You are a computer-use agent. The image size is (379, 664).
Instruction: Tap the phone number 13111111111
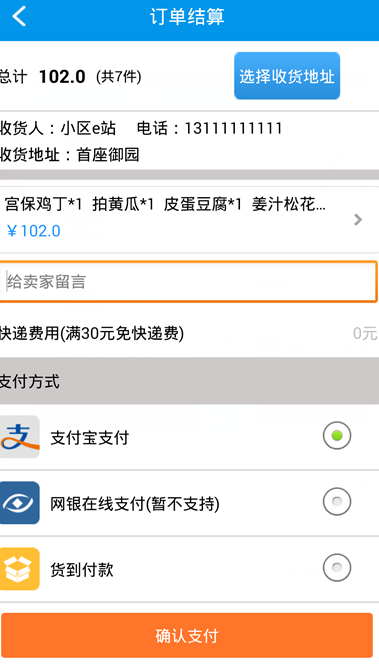(x=233, y=128)
